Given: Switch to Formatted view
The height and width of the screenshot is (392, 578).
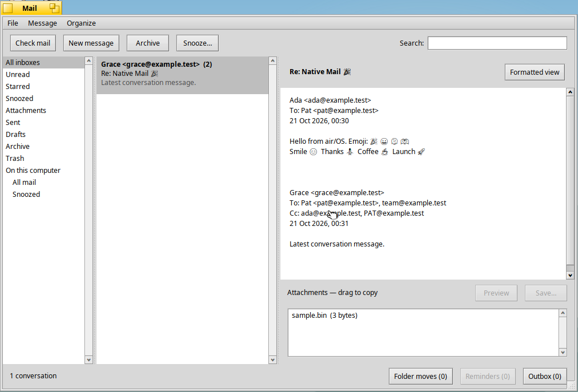Looking at the screenshot, I should (x=535, y=72).
